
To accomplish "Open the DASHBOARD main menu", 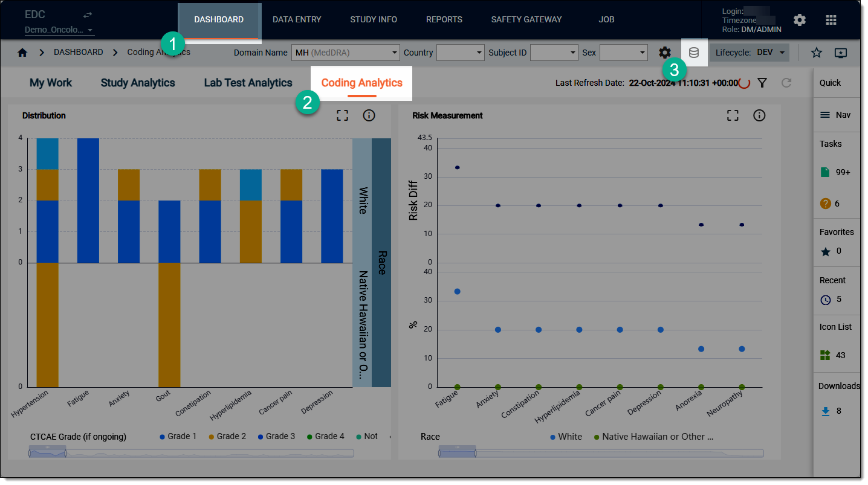I will pos(219,20).
